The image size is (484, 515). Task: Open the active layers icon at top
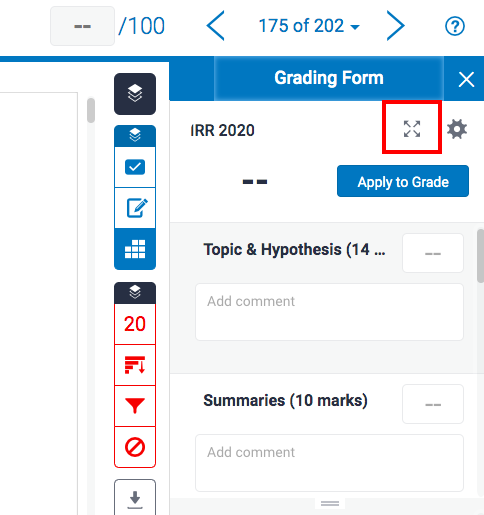pos(135,94)
